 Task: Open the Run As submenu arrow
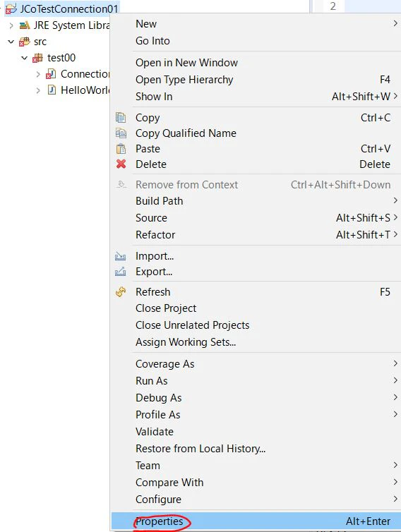395,380
